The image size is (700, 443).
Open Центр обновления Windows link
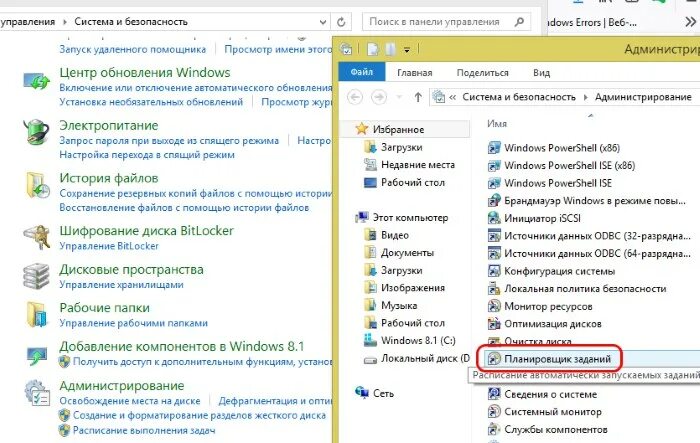click(145, 72)
